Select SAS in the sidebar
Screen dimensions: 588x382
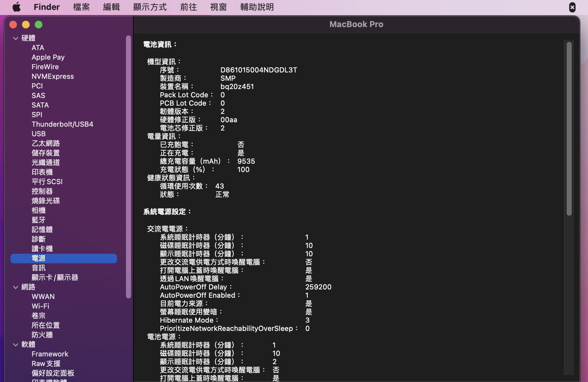coord(38,95)
